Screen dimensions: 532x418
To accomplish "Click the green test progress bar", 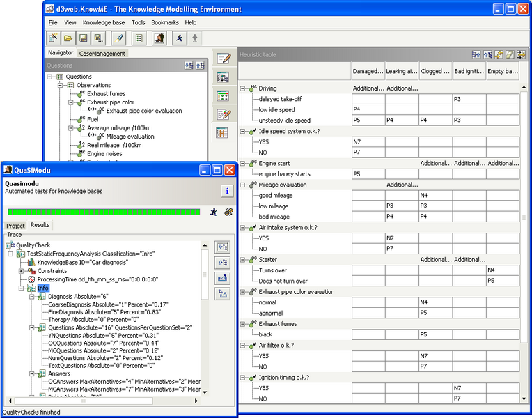I will [x=103, y=212].
